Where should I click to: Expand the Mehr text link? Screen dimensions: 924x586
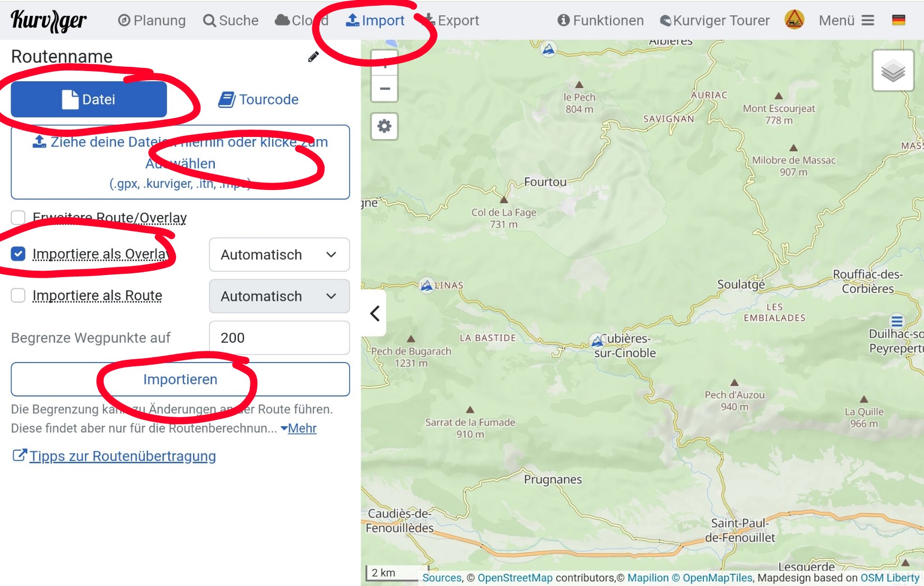point(301,428)
